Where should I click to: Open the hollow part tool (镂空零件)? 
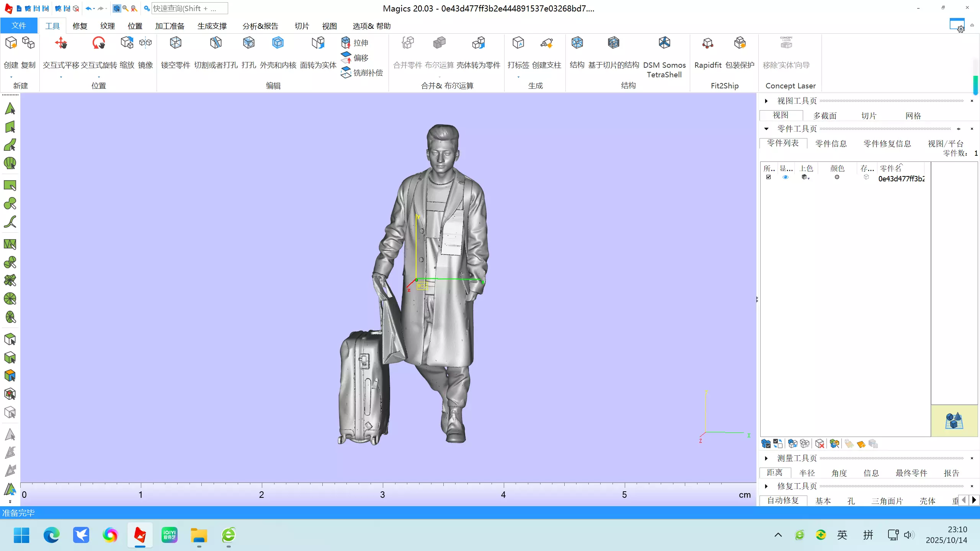(176, 53)
